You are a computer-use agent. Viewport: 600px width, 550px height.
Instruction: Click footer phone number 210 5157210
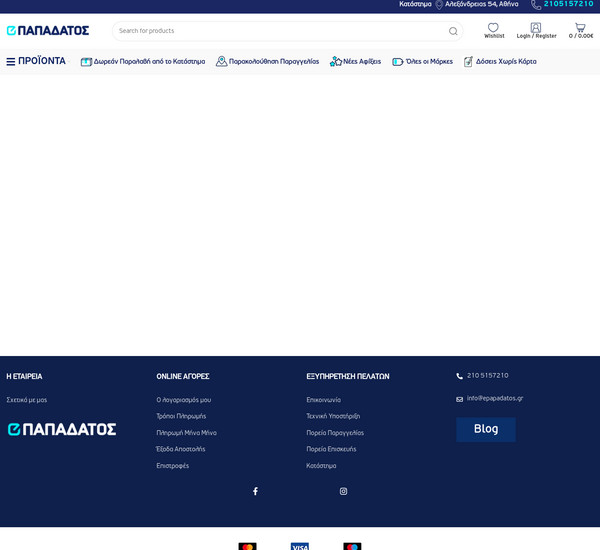pos(488,375)
